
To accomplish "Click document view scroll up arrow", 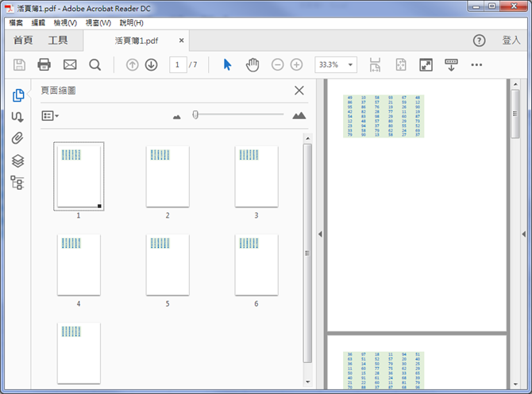I will point(515,84).
